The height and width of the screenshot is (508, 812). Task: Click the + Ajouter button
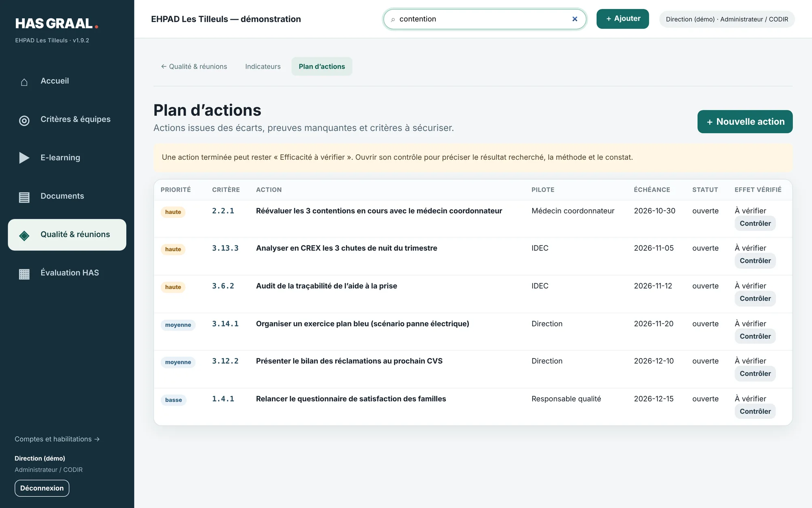tap(622, 19)
